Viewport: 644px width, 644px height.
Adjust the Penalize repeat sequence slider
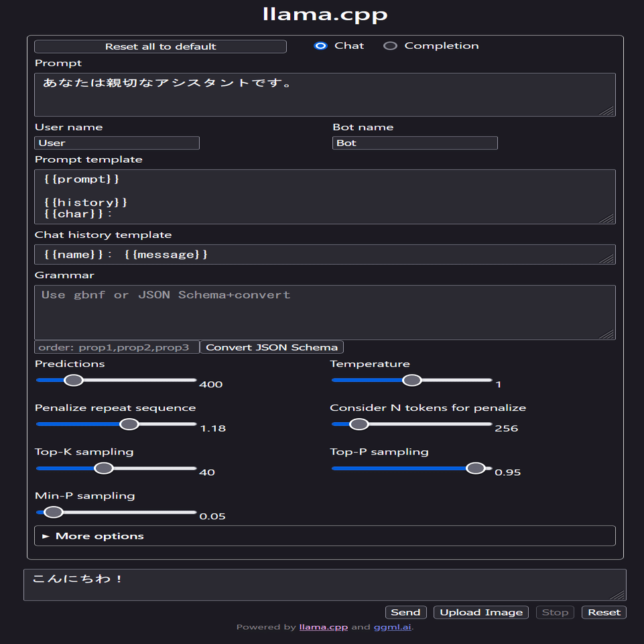[116, 424]
